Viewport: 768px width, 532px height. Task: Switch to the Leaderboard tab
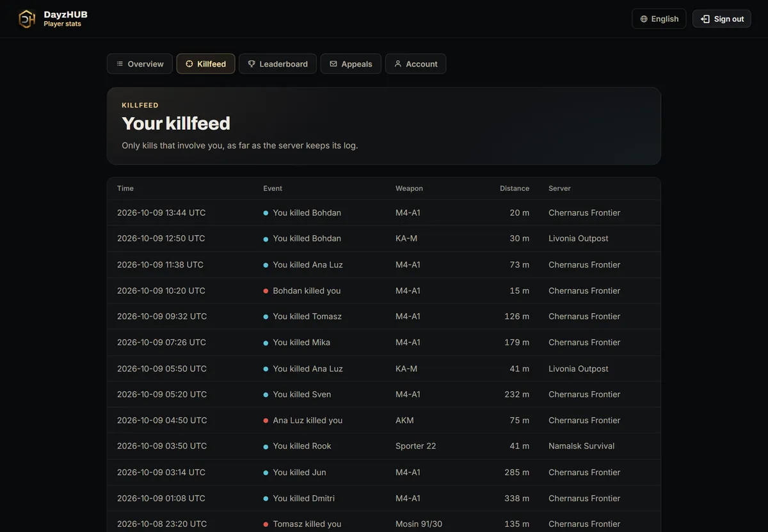278,64
